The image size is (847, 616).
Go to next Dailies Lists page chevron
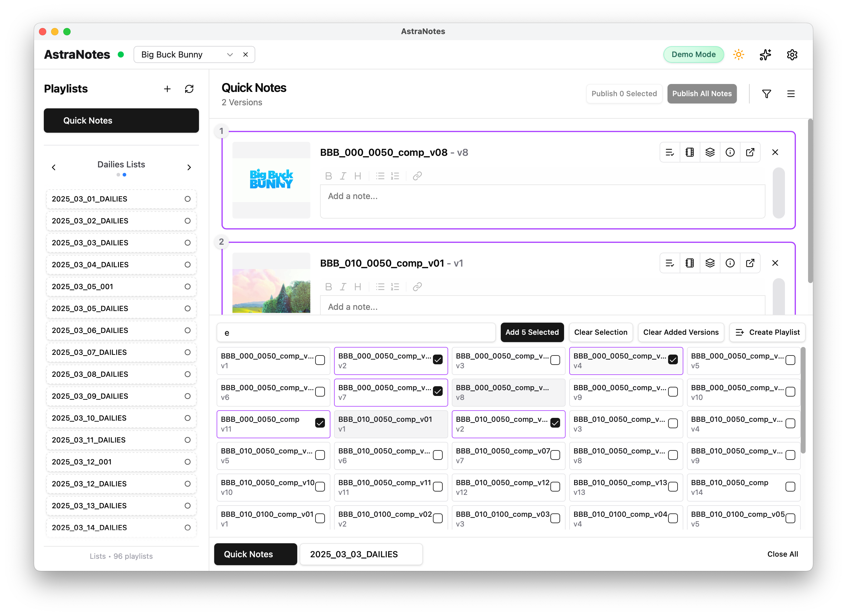coord(189,167)
